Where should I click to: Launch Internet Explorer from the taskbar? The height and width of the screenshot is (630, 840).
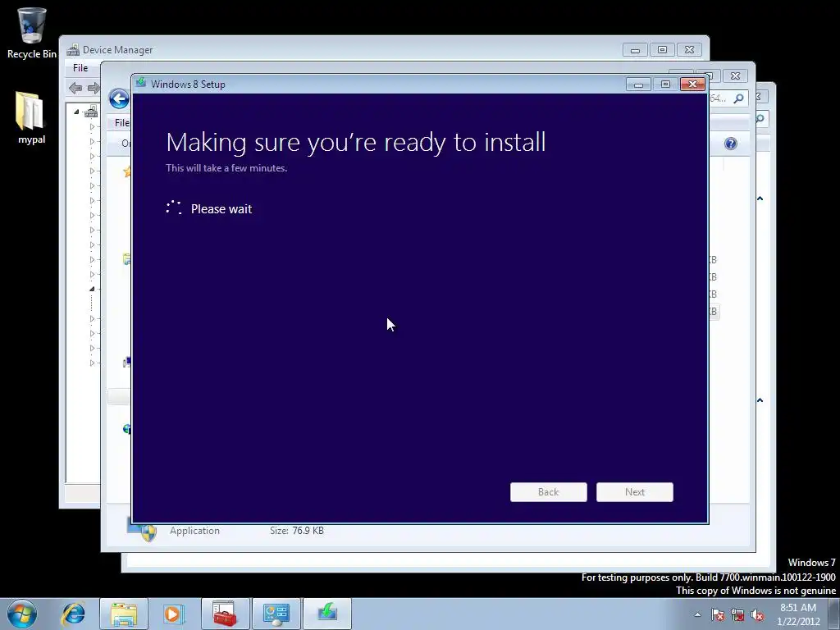[73, 614]
